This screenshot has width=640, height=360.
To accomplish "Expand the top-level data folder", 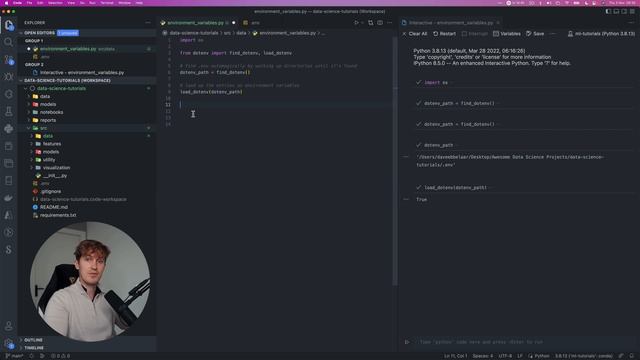I will [45, 96].
